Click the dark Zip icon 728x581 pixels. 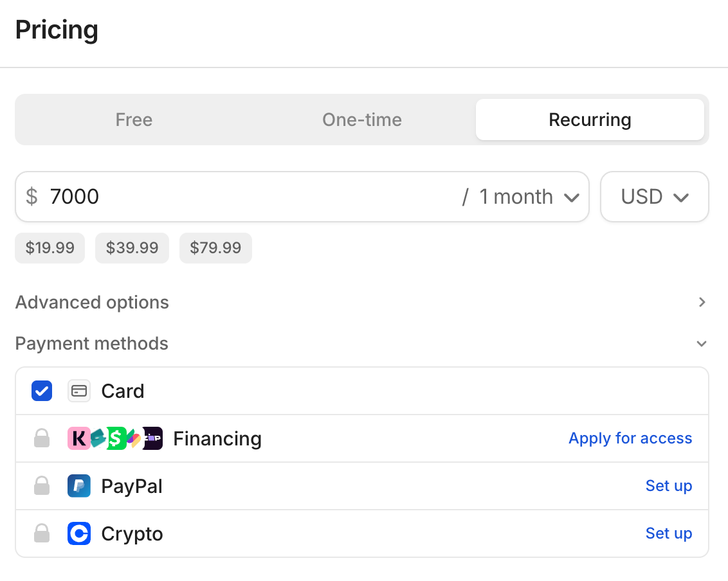coord(153,438)
